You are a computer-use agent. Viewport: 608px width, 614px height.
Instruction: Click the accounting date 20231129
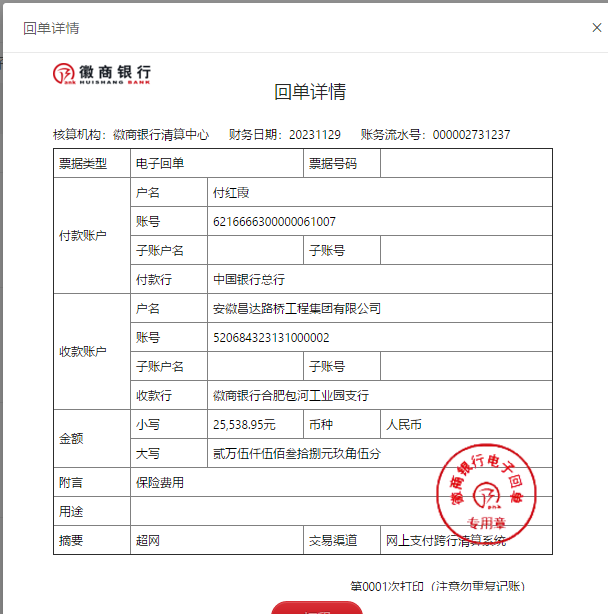tap(315, 135)
